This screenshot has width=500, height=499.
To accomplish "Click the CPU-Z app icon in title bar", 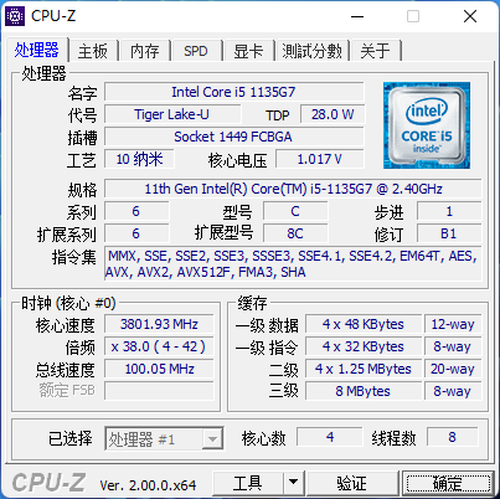I will [x=15, y=16].
